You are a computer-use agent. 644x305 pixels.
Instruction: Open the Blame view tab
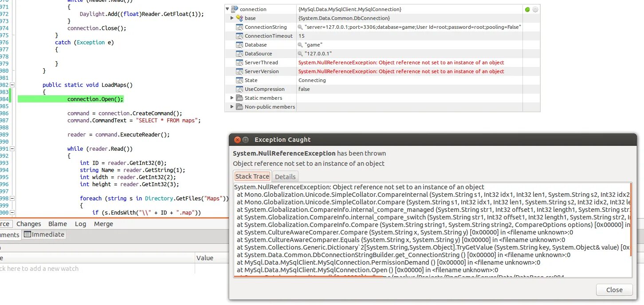tap(58, 224)
